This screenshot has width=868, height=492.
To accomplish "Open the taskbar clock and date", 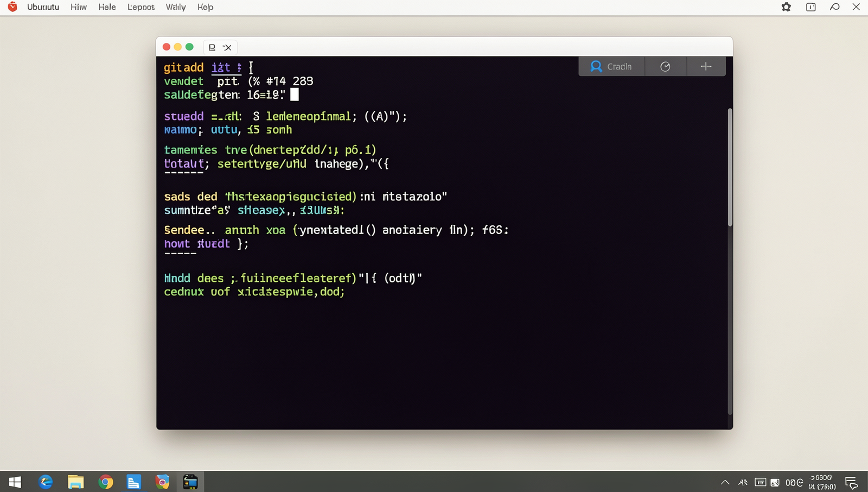I will point(822,482).
